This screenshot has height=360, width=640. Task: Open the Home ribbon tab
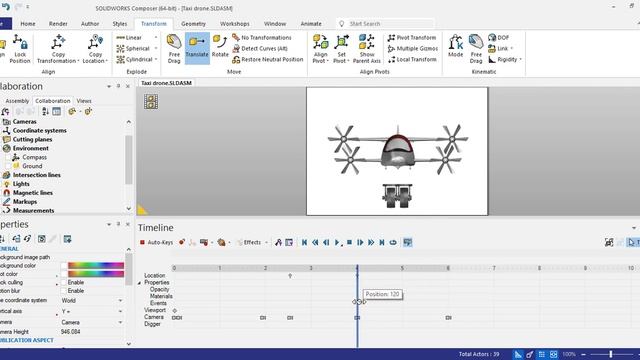coord(28,24)
